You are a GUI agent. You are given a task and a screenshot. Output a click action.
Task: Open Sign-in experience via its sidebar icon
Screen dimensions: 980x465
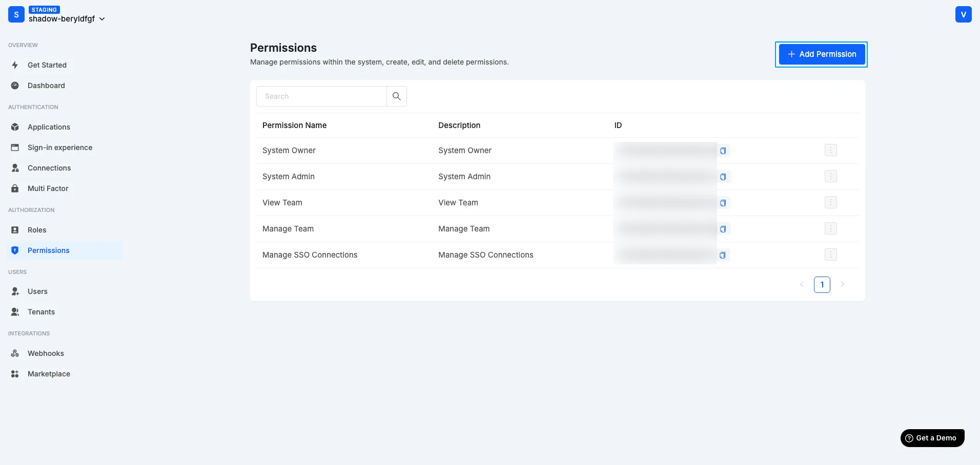(x=15, y=147)
